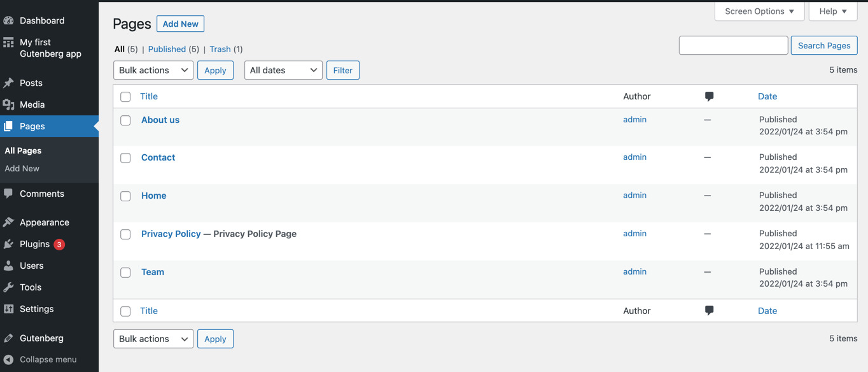Expand the All dates filter dropdown
The height and width of the screenshot is (372, 868).
[x=283, y=70]
